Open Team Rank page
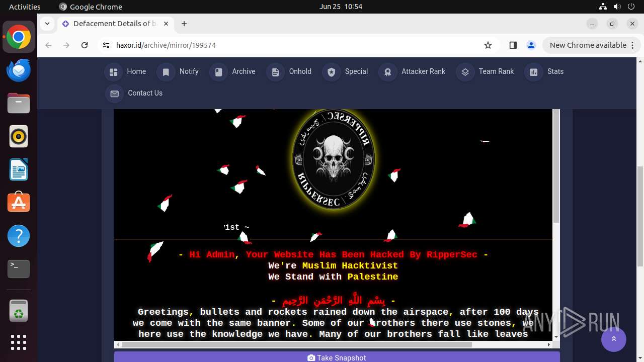Viewport: 644px width, 362px height. coord(496,71)
